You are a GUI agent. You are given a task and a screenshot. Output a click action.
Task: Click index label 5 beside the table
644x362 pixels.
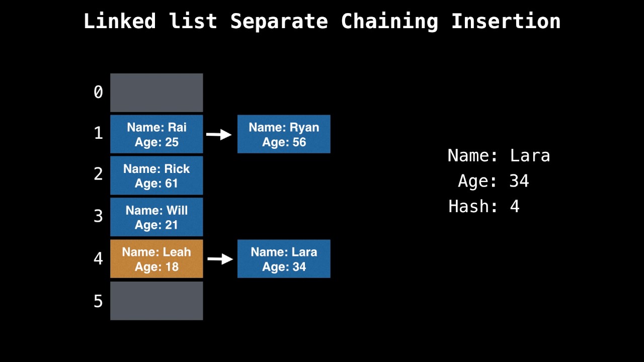click(x=98, y=301)
